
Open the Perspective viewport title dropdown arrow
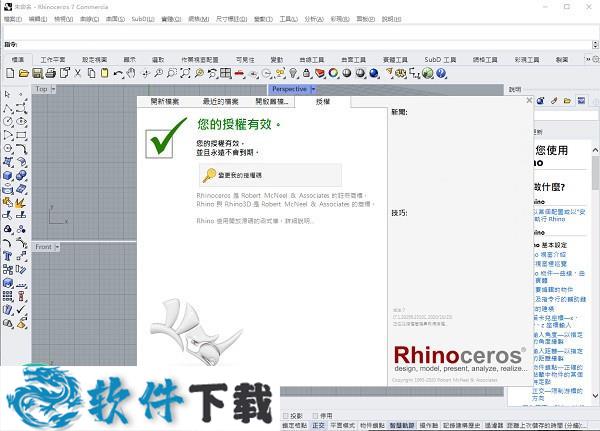(313, 89)
